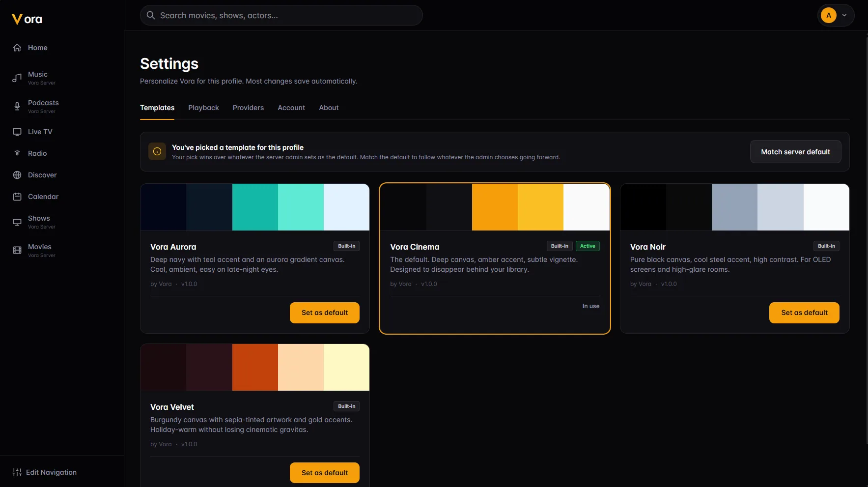Click the teal swatch in Vora Aurora
Image resolution: width=868 pixels, height=487 pixels.
(255, 207)
